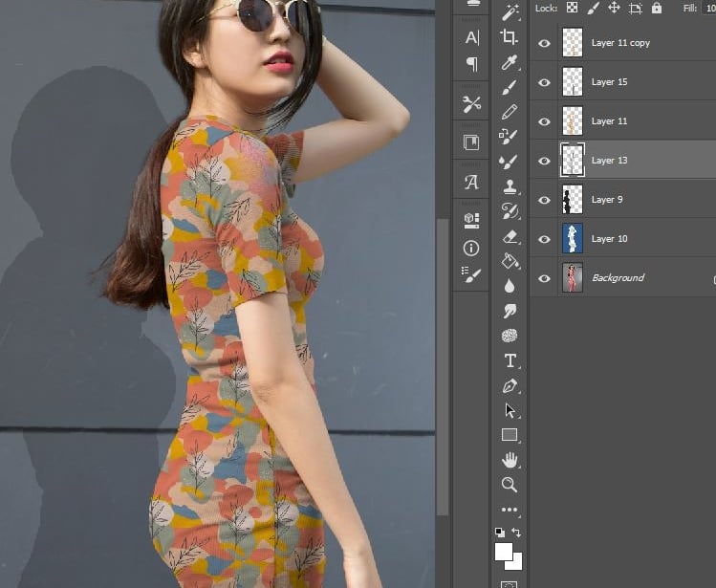Open the Glyphs panel script-A icon
Viewport: 716px width, 588px height.
(x=471, y=182)
